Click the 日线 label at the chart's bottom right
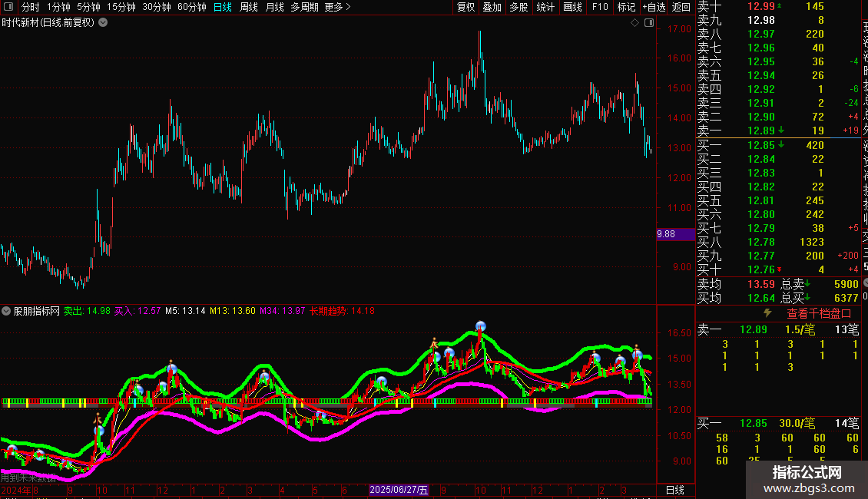Screen dimensions: 868x499 click(x=674, y=490)
